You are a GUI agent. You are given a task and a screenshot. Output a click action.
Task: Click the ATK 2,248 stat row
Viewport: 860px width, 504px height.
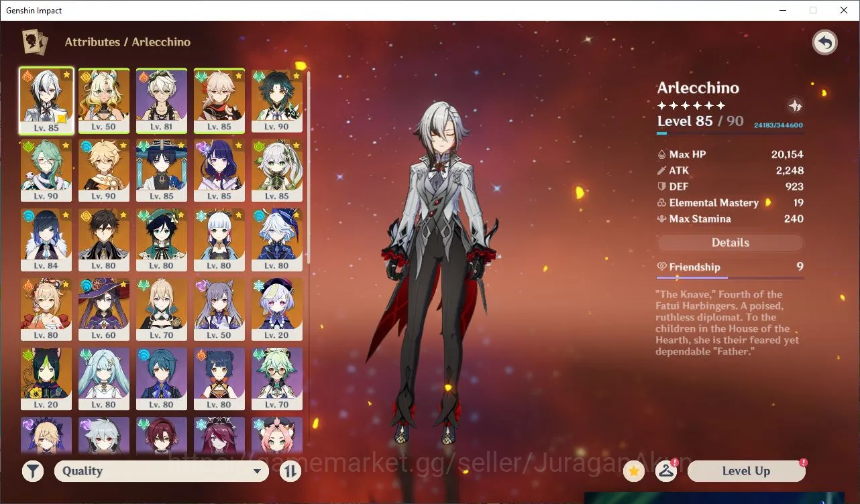[x=730, y=170]
